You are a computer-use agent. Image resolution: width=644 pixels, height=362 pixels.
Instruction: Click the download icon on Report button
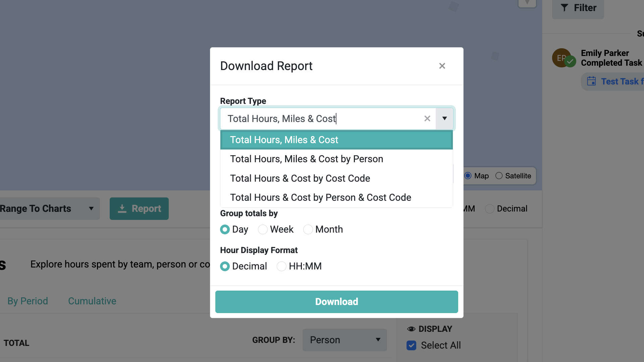point(122,208)
